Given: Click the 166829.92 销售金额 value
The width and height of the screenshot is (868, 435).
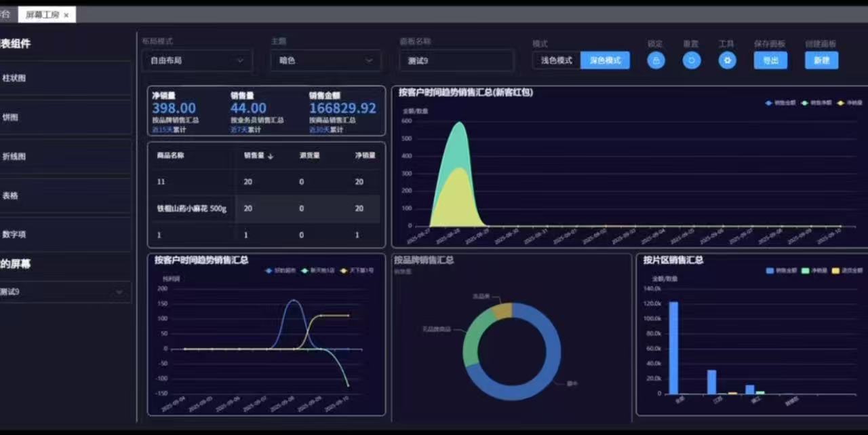Looking at the screenshot, I should pos(342,108).
